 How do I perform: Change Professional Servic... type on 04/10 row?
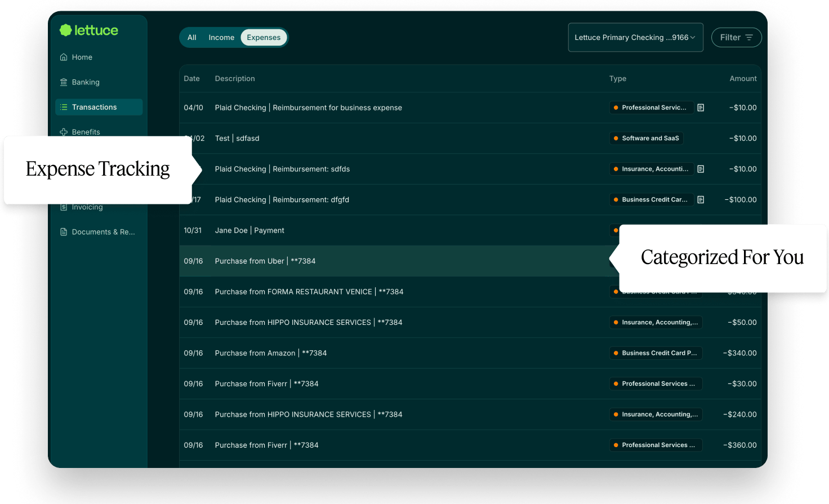coord(650,108)
